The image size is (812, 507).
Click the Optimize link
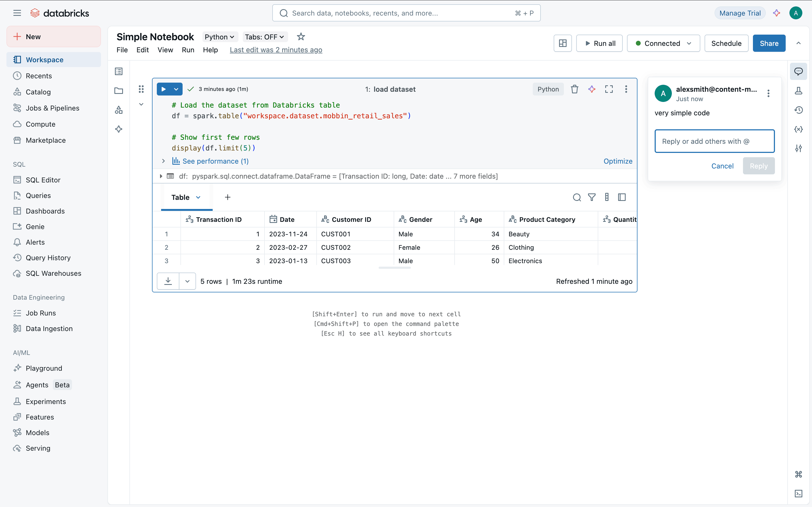click(618, 161)
